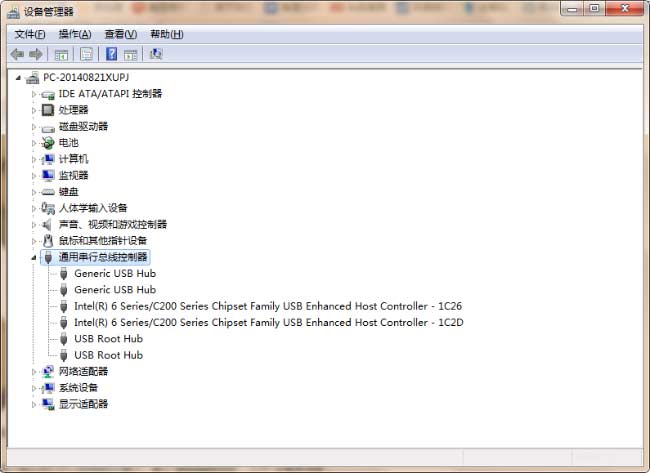650x473 pixels.
Task: Click the monitor icon beside 监视器
Action: pyautogui.click(x=48, y=176)
